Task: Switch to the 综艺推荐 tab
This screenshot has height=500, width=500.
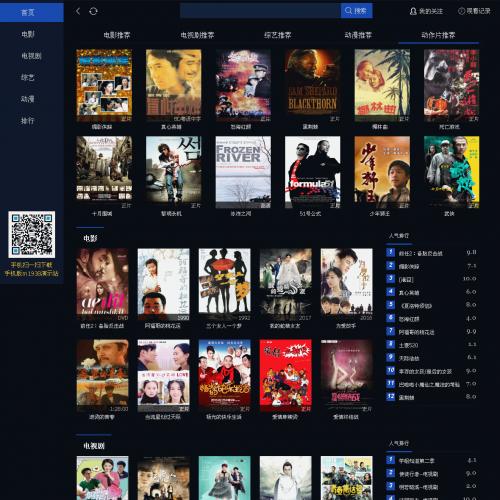Action: [x=278, y=35]
